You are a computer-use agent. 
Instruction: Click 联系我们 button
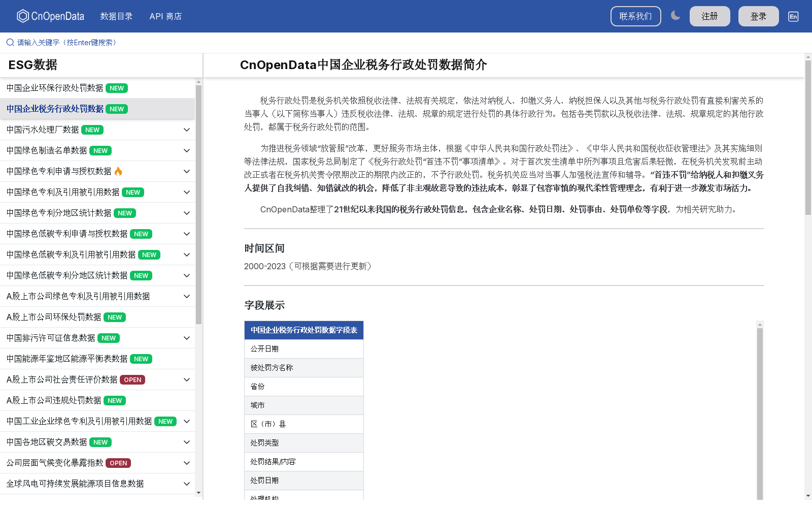[x=635, y=16]
